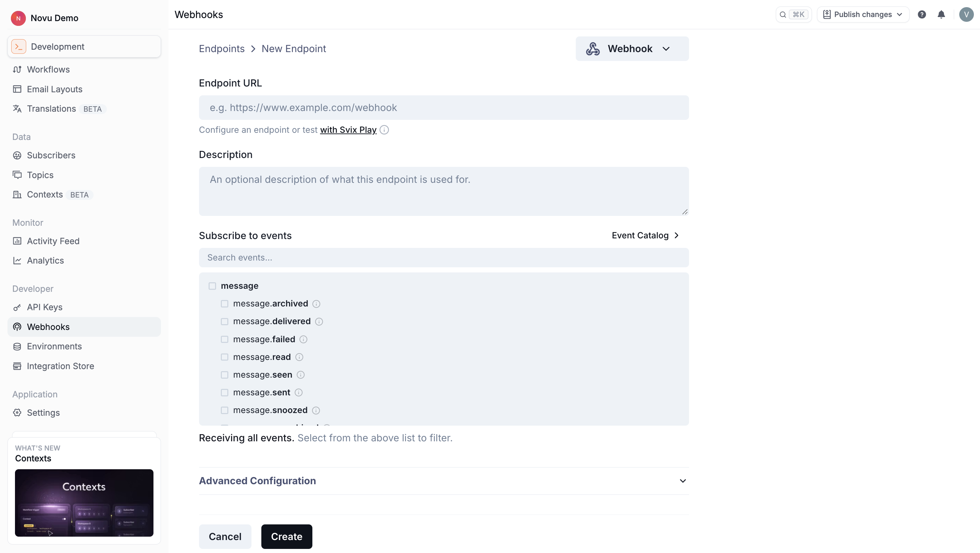The image size is (980, 553).
Task: Click the Create button
Action: coord(287,536)
